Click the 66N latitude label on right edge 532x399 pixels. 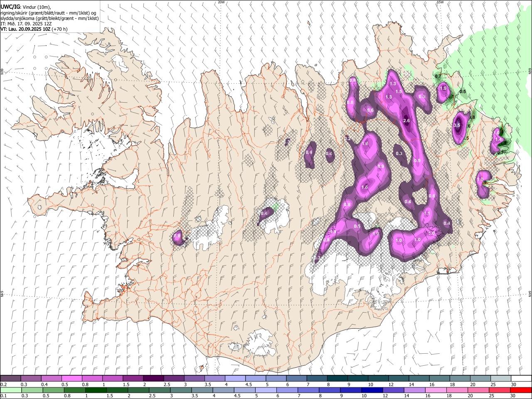point(530,71)
